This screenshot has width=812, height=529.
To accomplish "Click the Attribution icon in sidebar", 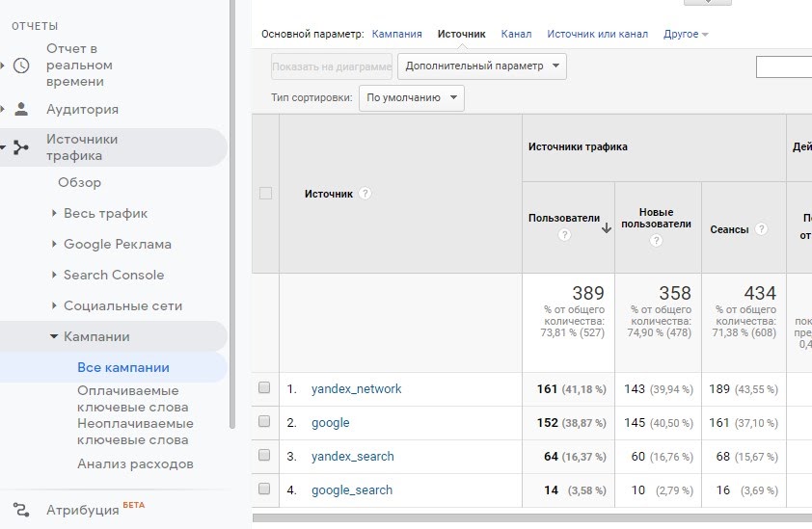I will tap(21, 510).
